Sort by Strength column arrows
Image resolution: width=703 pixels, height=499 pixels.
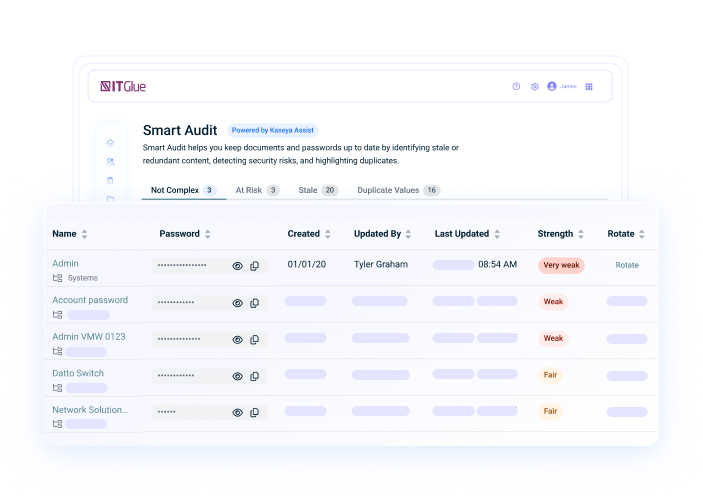pyautogui.click(x=581, y=234)
